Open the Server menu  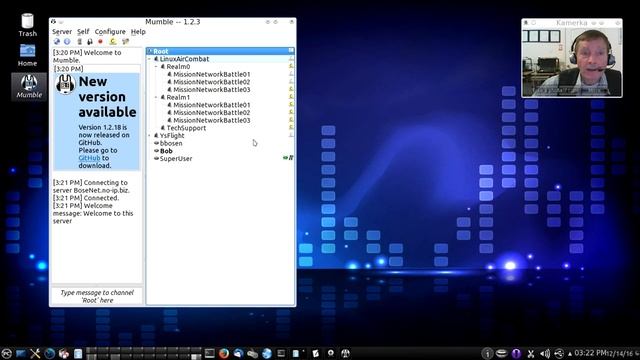(x=62, y=31)
